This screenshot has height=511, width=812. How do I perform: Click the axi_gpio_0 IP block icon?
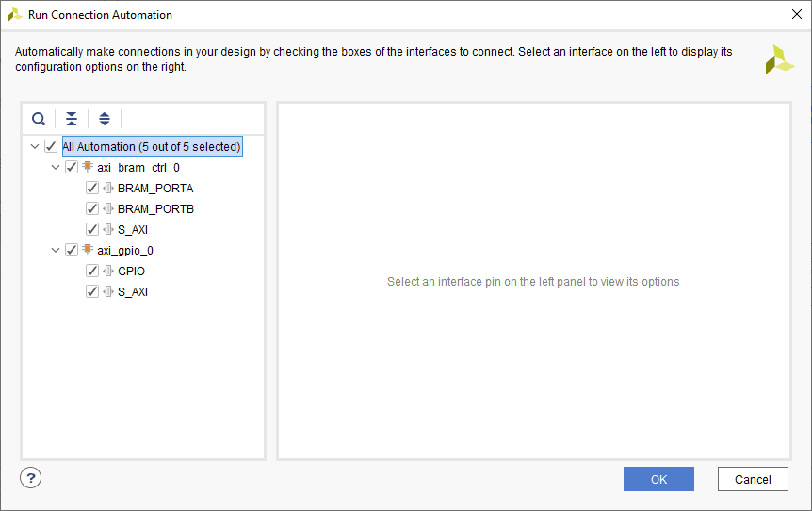pos(88,251)
